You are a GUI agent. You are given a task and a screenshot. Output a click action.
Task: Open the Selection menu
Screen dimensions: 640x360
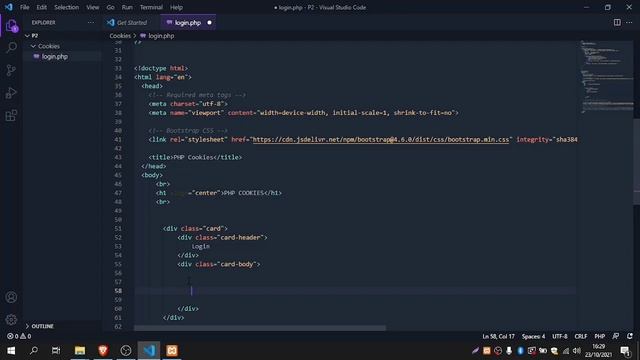[67, 7]
